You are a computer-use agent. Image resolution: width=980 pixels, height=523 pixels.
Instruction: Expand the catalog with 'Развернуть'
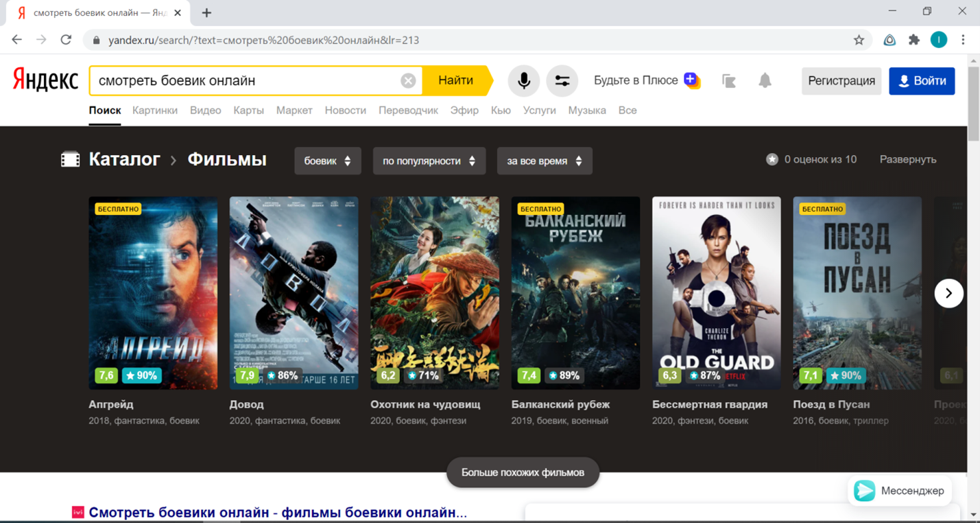coord(908,159)
